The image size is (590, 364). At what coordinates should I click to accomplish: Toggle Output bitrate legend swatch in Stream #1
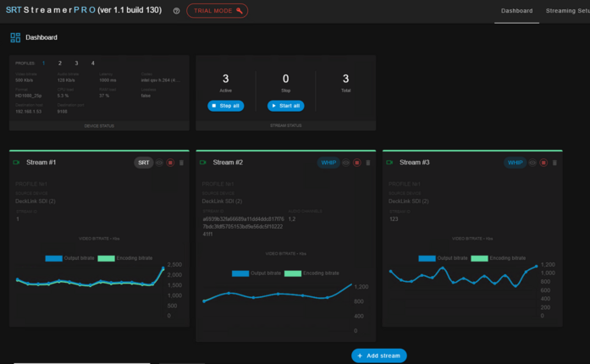pyautogui.click(x=54, y=258)
